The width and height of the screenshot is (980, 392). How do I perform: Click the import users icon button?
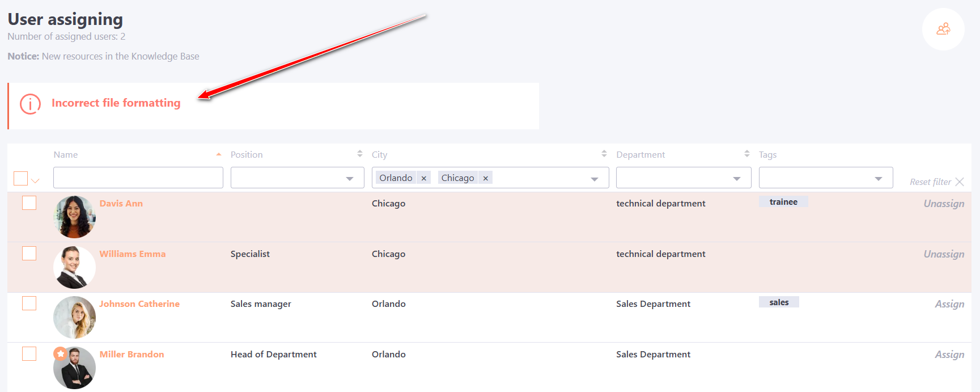point(943,29)
